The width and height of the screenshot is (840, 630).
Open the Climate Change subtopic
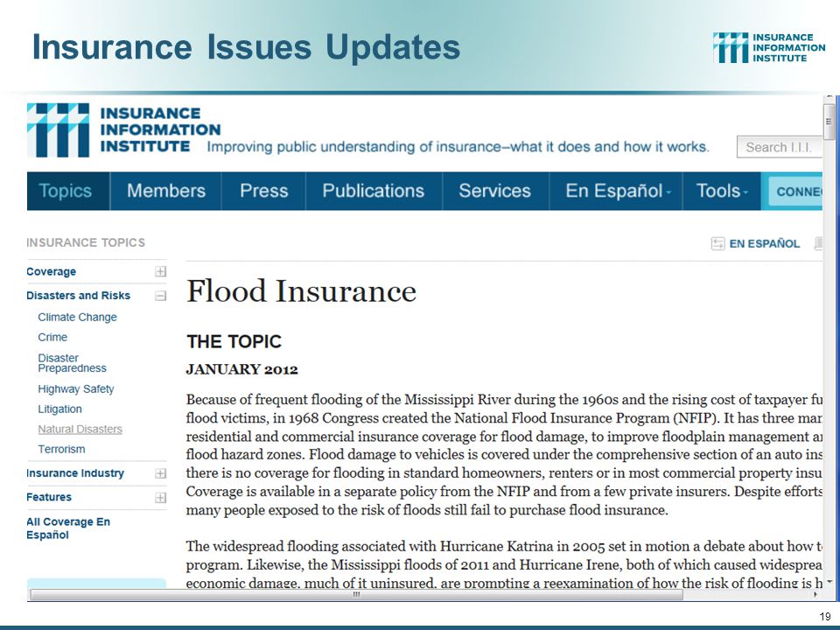(77, 317)
